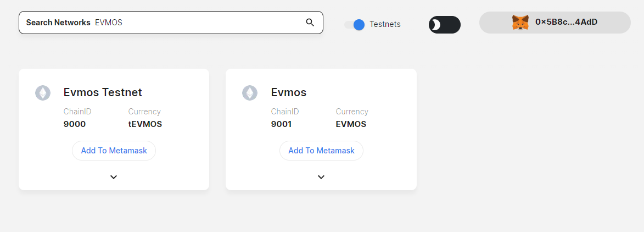Click the ChainID value 9001
This screenshot has width=644, height=232.
pyautogui.click(x=281, y=124)
